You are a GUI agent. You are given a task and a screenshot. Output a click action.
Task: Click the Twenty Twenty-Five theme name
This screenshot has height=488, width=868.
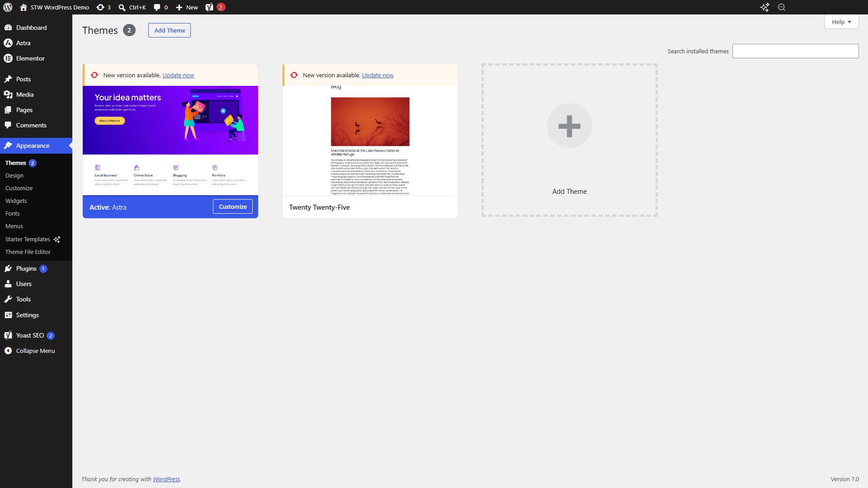pos(320,207)
